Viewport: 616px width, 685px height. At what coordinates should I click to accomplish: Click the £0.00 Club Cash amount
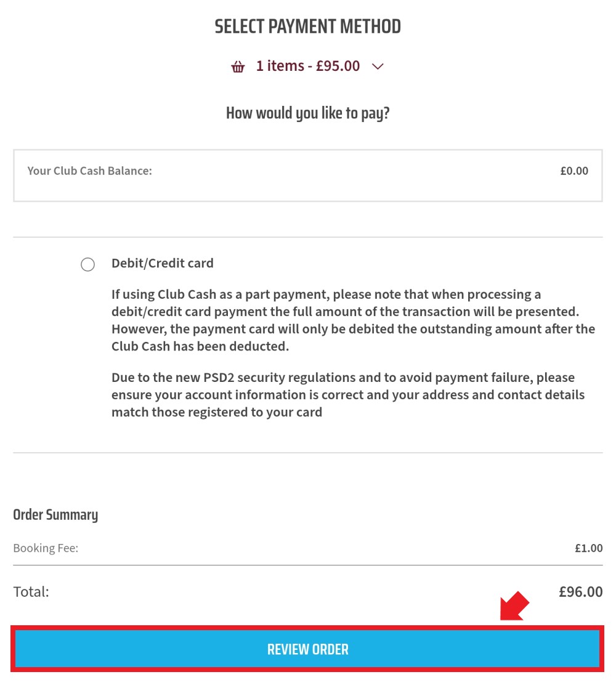(x=574, y=171)
